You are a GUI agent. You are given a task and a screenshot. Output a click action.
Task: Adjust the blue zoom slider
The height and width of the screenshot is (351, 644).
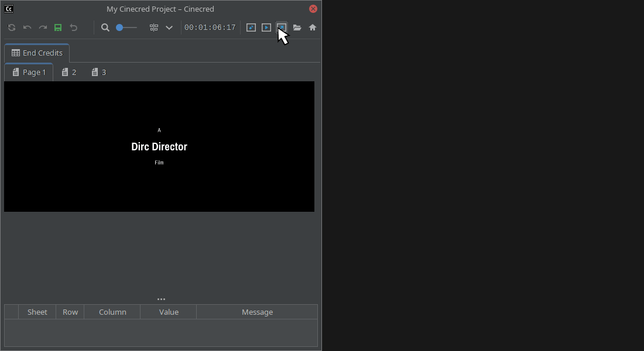click(126, 27)
